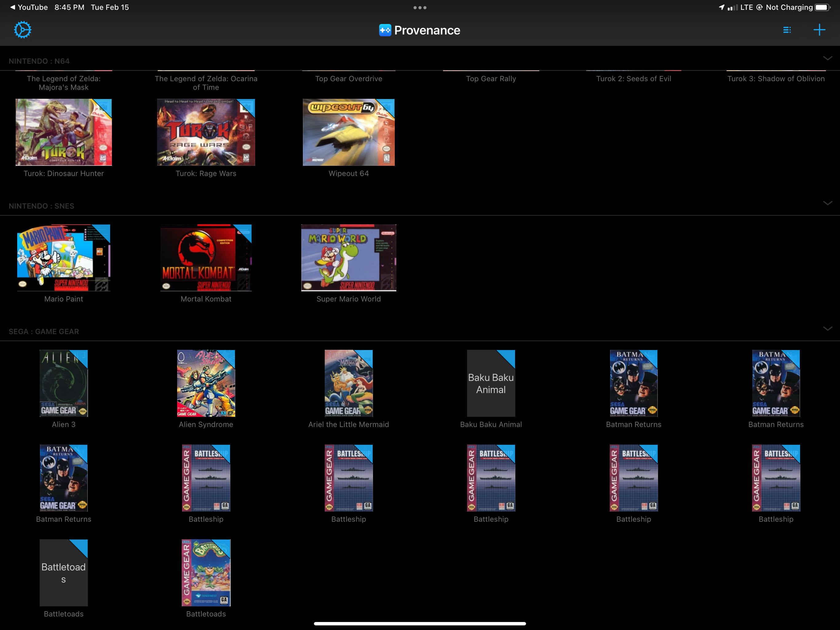Tap the Wipeout 64 label
This screenshot has width=840, height=630.
click(x=349, y=173)
